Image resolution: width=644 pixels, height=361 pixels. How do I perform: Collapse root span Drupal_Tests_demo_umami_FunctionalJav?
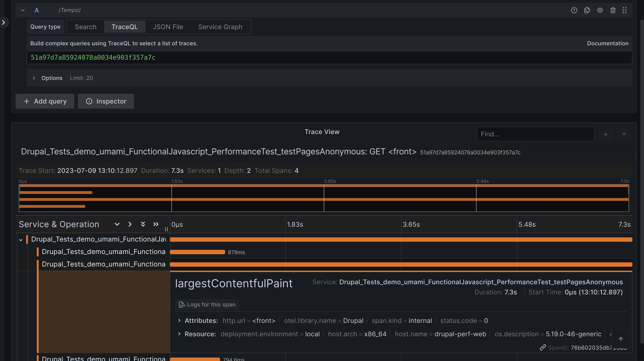[x=21, y=240]
